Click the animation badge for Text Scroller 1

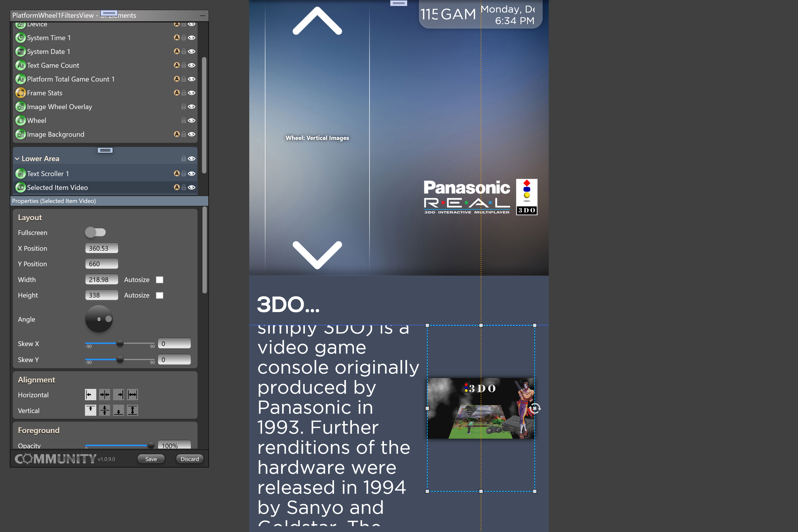pyautogui.click(x=177, y=173)
